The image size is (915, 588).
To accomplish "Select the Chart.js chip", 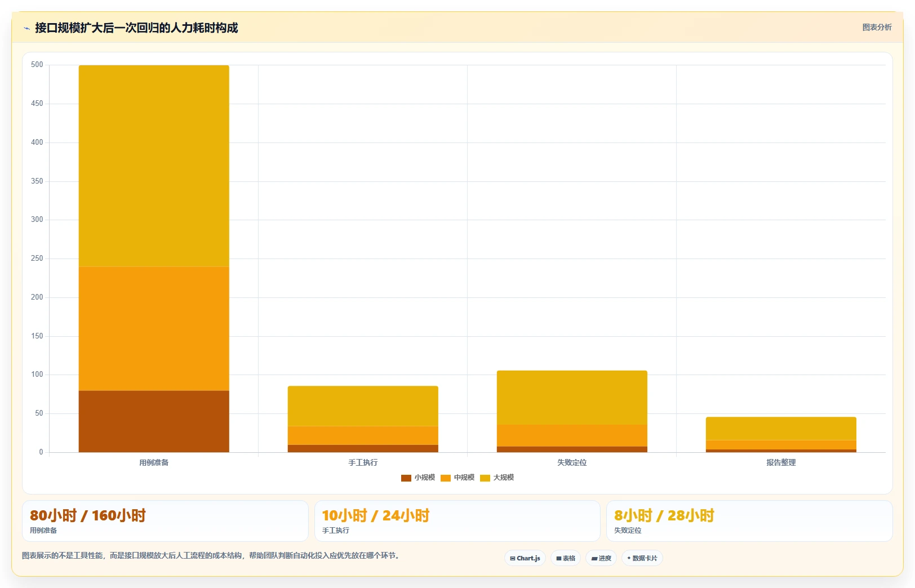I will coord(525,558).
